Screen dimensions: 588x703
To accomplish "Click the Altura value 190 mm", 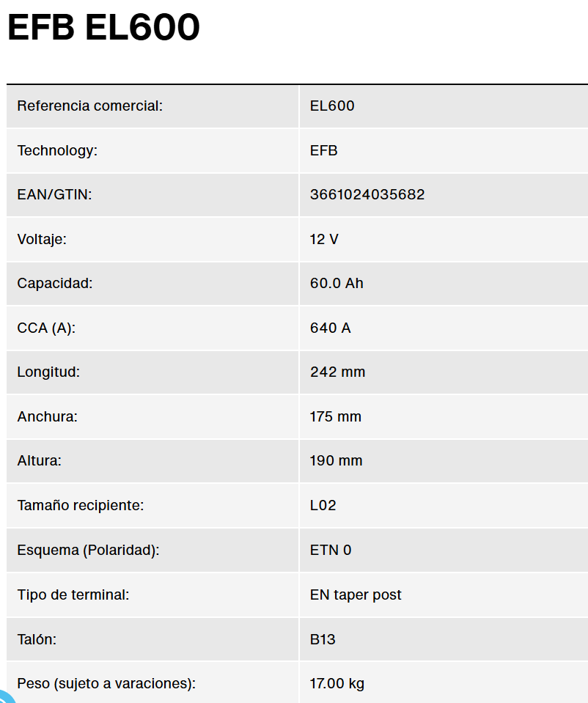I will (336, 460).
